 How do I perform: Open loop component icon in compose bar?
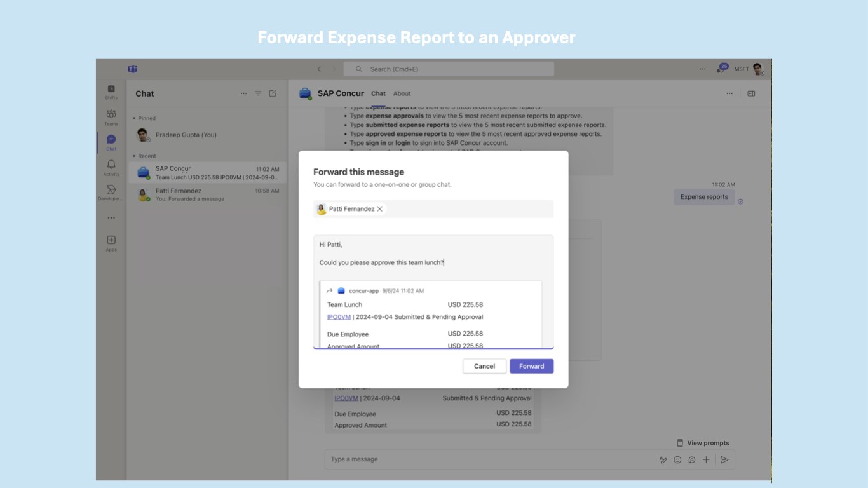pyautogui.click(x=692, y=459)
